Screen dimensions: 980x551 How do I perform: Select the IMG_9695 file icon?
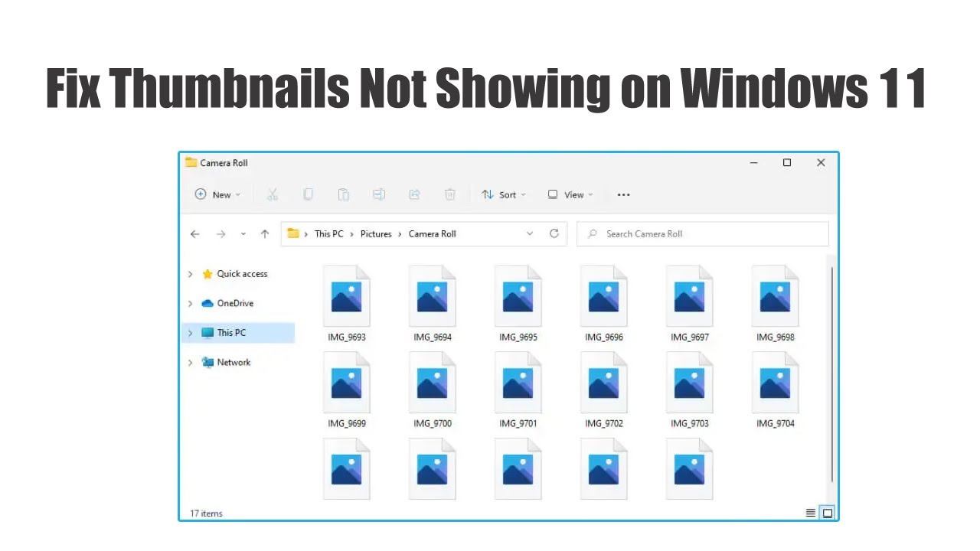point(518,296)
